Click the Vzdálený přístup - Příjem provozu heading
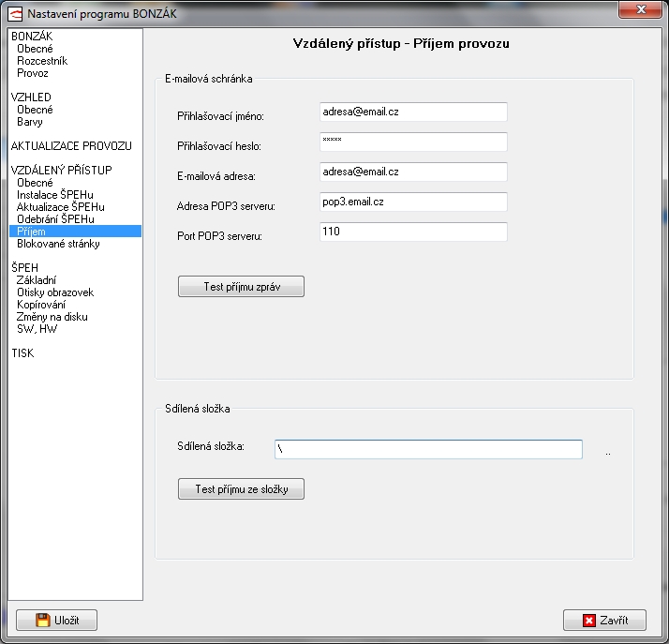This screenshot has width=669, height=644. click(x=401, y=43)
